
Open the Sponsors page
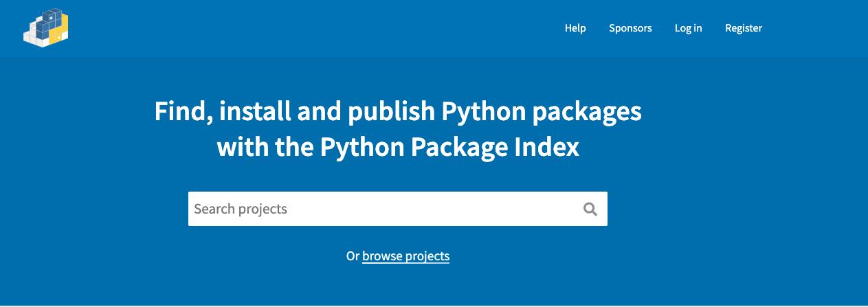click(630, 28)
